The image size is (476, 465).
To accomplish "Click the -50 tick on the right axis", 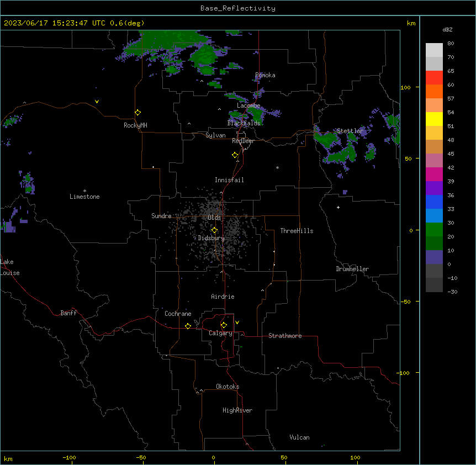I will click(x=405, y=302).
